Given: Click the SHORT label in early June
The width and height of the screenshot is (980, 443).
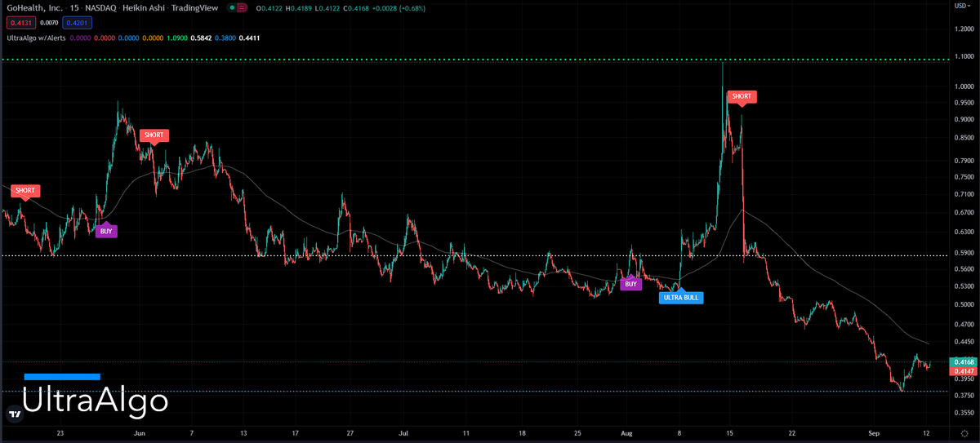Looking at the screenshot, I should (x=153, y=135).
